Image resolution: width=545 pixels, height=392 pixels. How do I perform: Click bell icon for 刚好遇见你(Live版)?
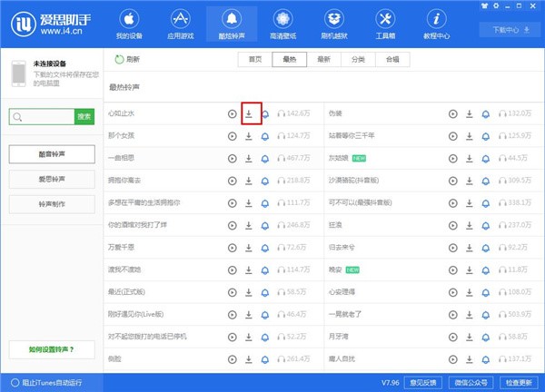coord(265,315)
